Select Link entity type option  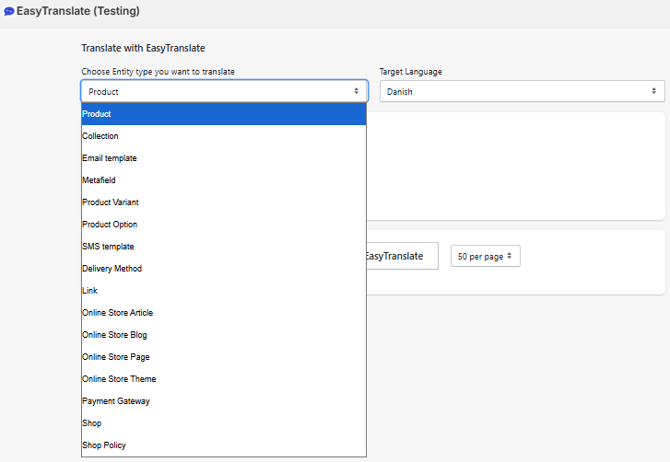click(x=90, y=290)
